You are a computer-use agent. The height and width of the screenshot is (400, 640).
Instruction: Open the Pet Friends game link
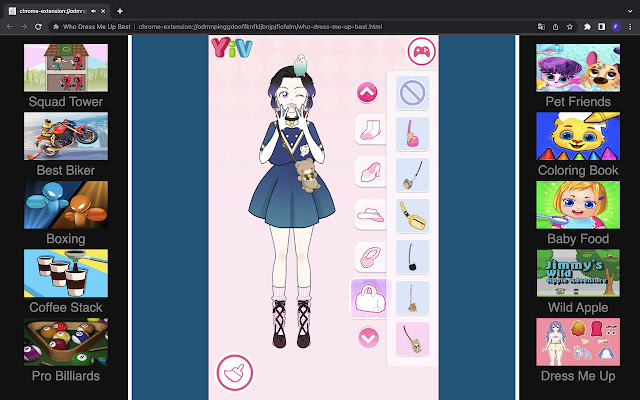pos(577,76)
